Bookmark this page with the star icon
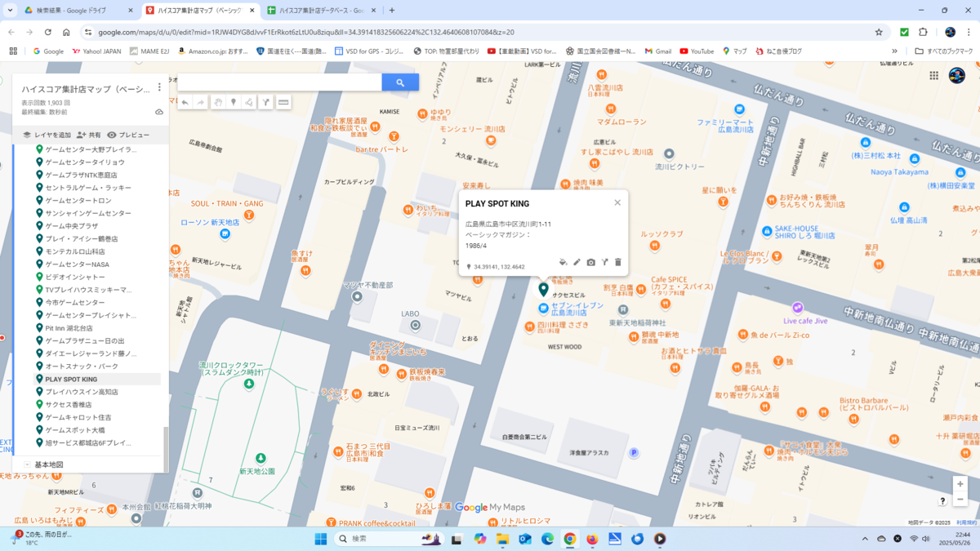This screenshot has height=551, width=980. tap(879, 32)
